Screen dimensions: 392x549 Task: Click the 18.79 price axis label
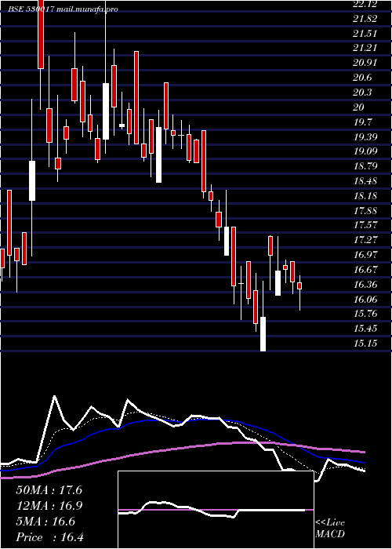coord(365,166)
